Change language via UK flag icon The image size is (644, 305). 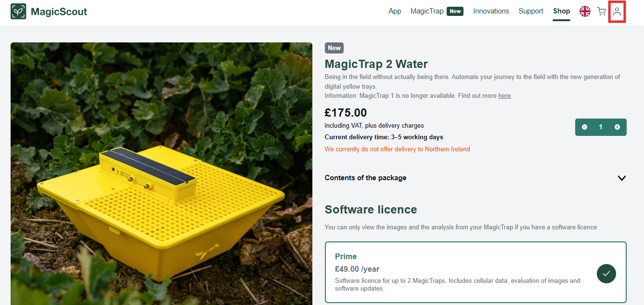coord(585,12)
